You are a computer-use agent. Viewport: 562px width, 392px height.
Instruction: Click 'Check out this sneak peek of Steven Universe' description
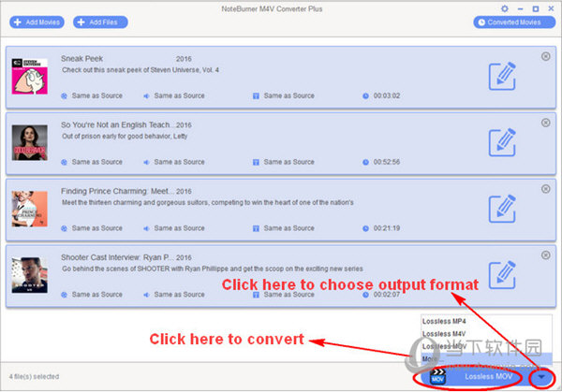(140, 70)
